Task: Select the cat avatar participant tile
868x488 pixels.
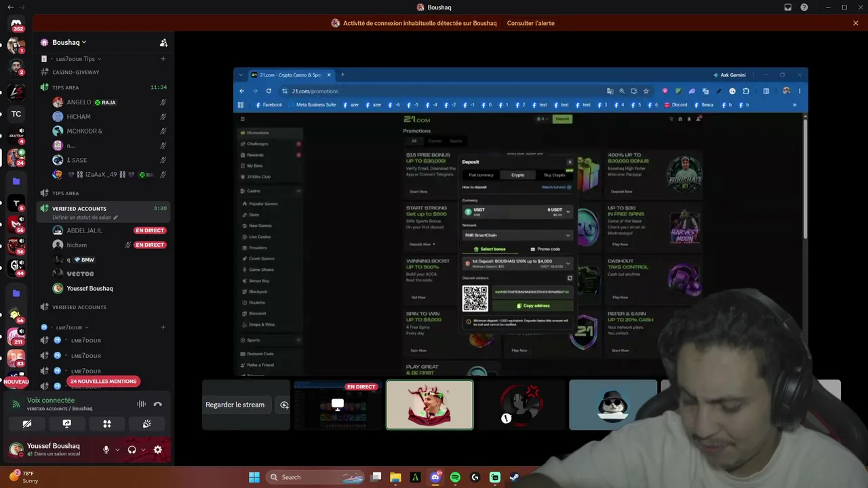Action: click(613, 405)
